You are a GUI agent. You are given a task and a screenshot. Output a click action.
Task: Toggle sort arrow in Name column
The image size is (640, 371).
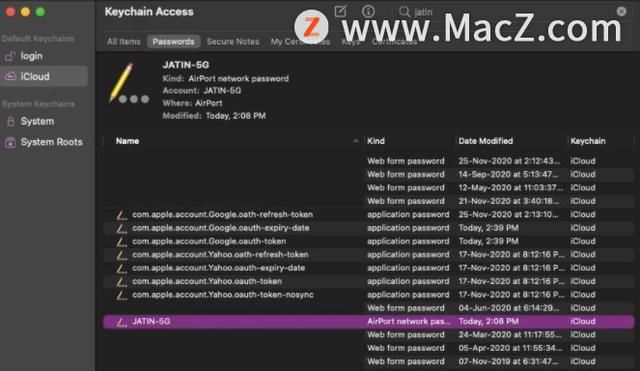point(356,141)
